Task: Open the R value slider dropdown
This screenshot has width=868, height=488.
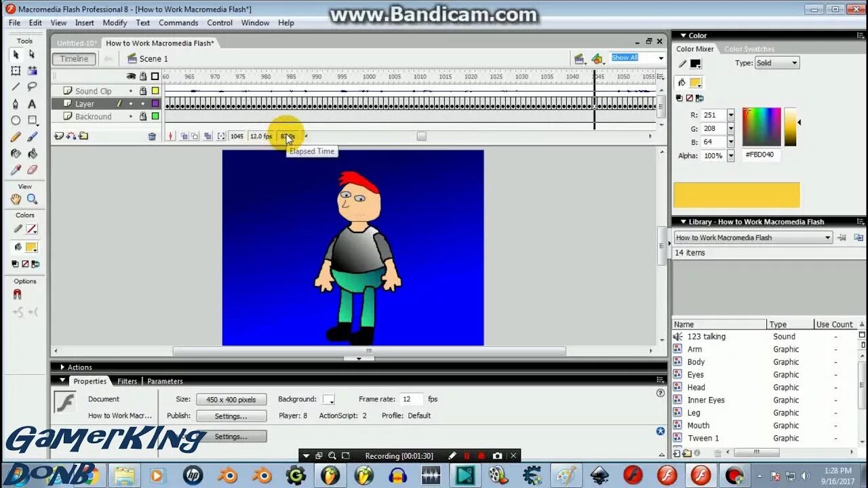Action: (x=730, y=115)
